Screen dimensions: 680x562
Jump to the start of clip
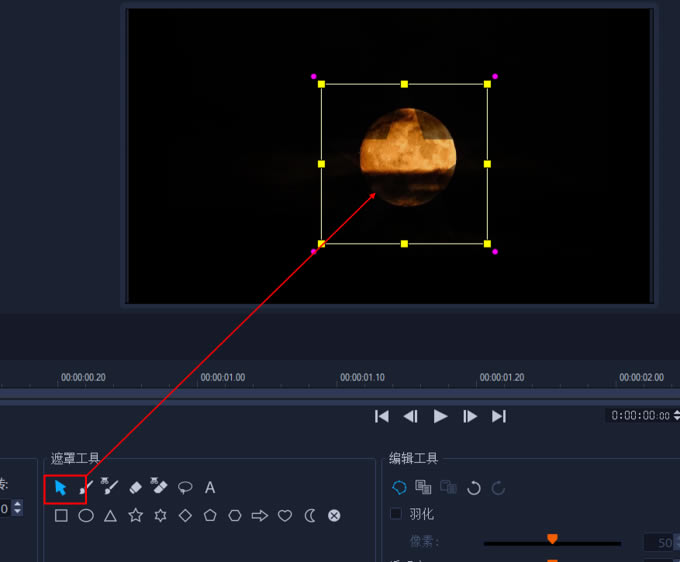tap(382, 416)
